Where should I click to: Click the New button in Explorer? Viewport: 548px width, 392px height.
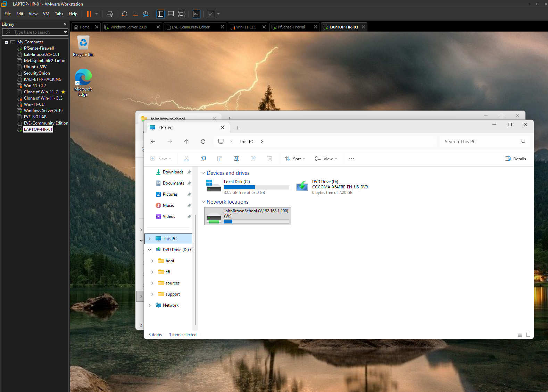tap(161, 159)
